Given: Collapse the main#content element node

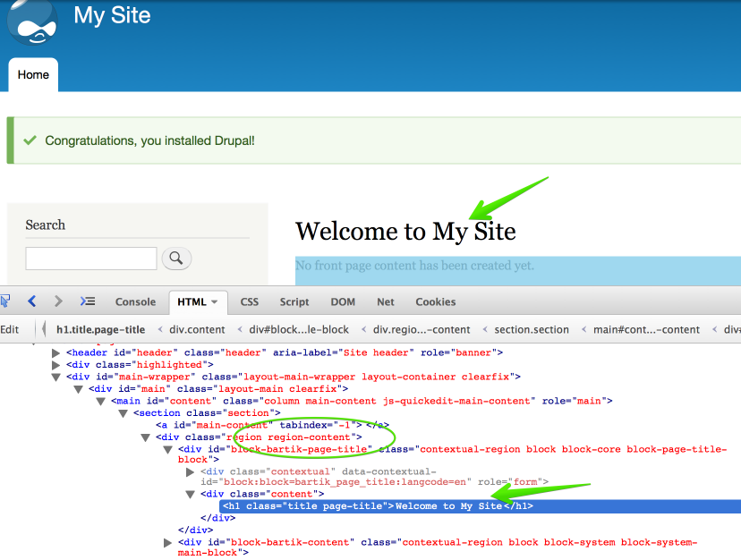Looking at the screenshot, I should point(99,401).
